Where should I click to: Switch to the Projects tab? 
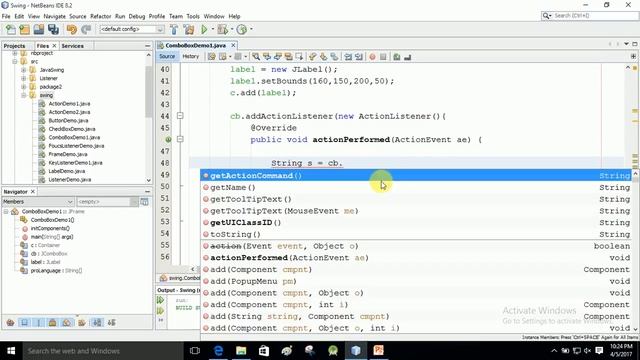(15, 46)
